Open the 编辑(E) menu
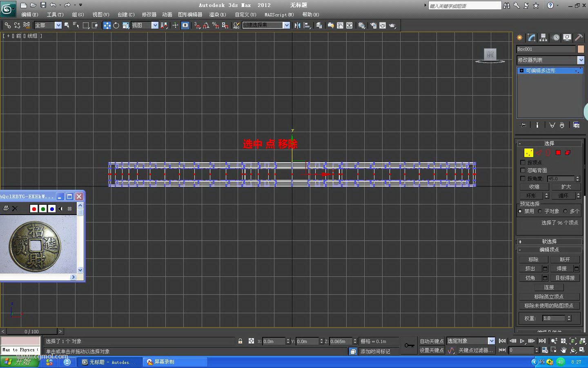The height and width of the screenshot is (368, 588). pyautogui.click(x=30, y=15)
